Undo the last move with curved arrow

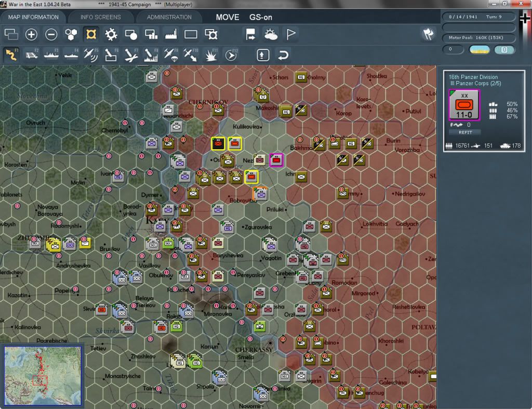tap(283, 55)
